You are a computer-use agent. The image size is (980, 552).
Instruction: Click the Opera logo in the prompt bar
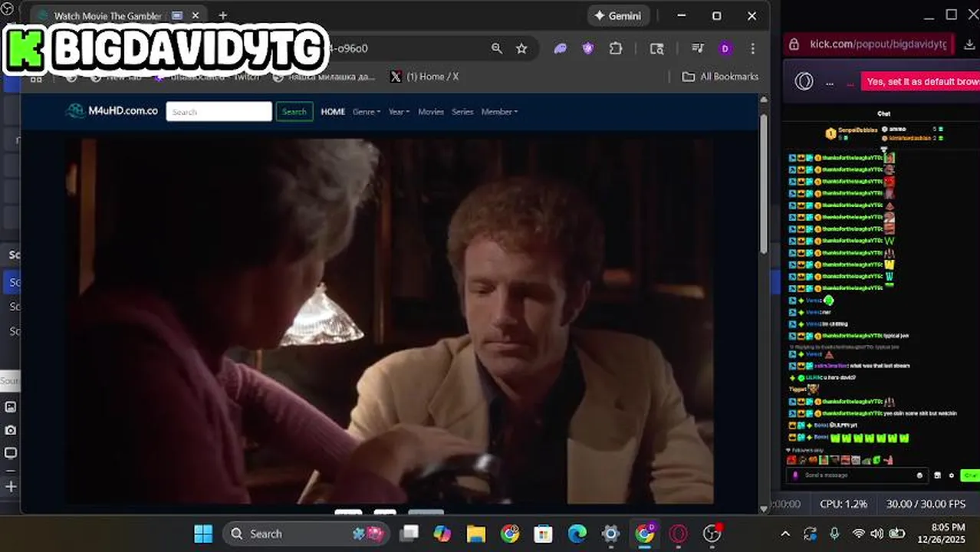(x=804, y=81)
